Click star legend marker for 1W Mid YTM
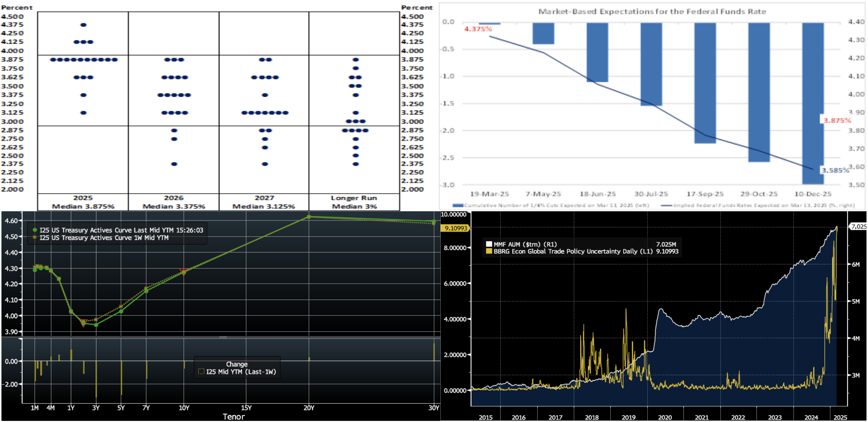 [35, 237]
